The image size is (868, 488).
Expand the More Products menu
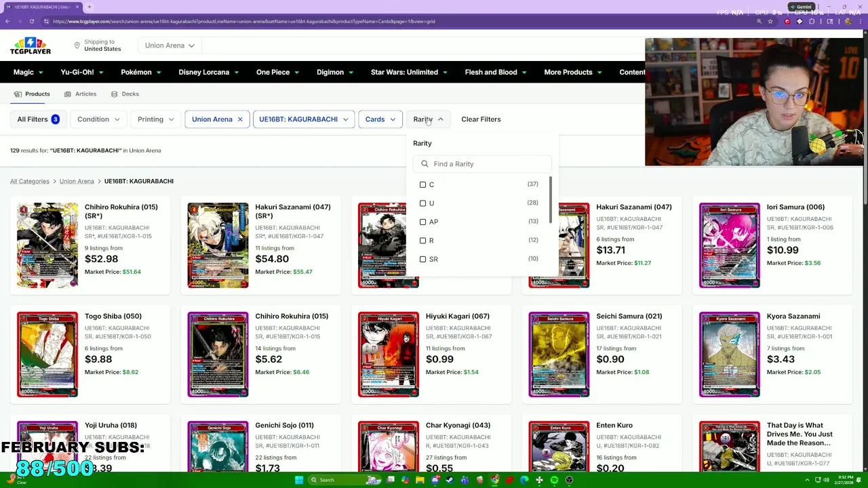(x=573, y=72)
